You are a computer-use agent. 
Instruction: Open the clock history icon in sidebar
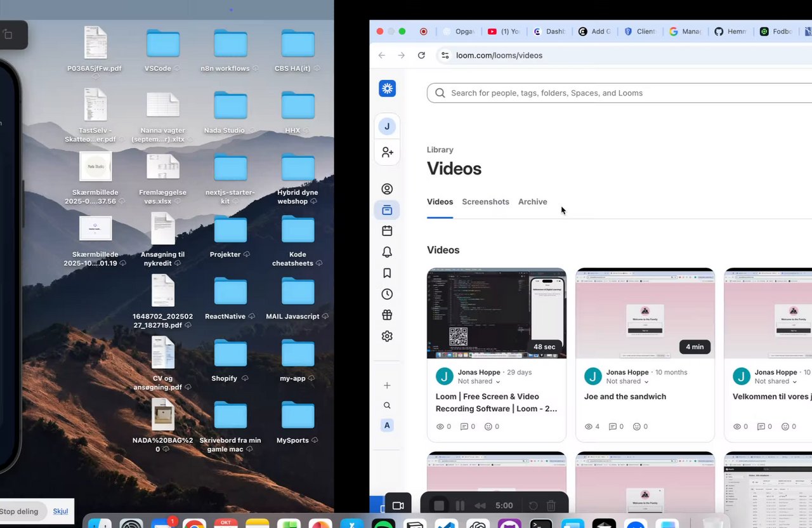[x=387, y=294]
